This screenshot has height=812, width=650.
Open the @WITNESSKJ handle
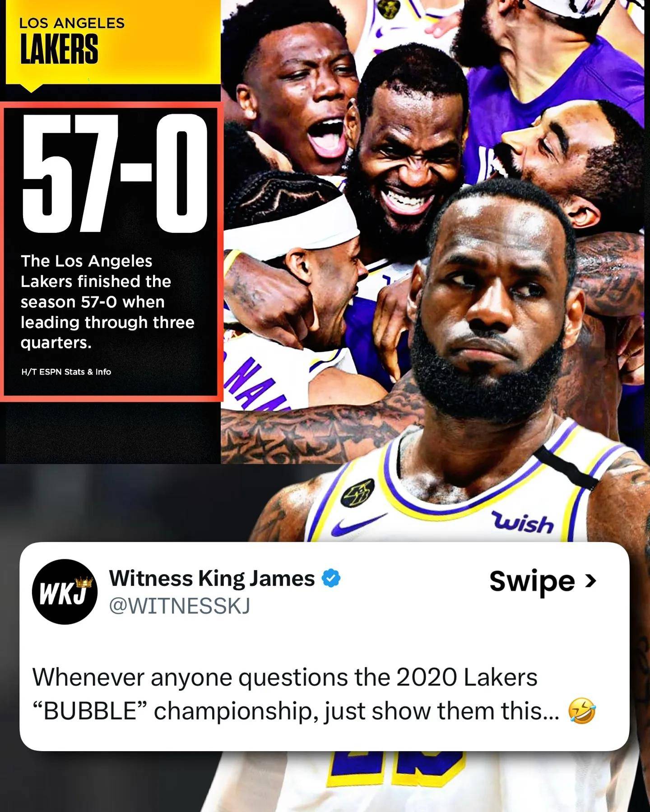179,606
